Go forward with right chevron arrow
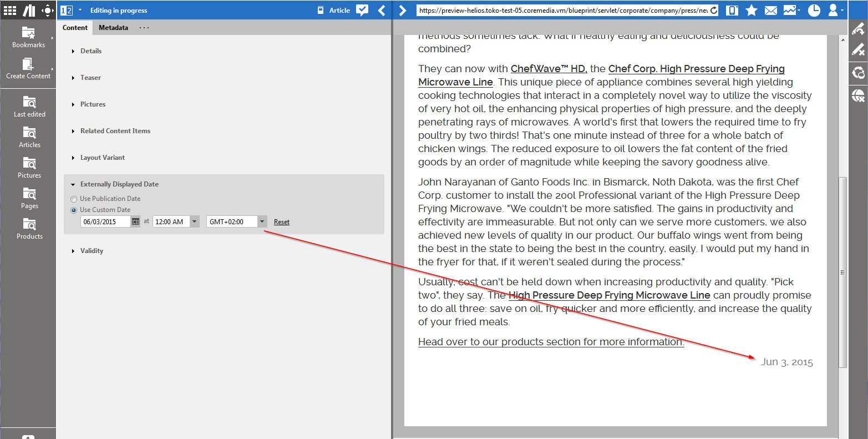 click(403, 10)
